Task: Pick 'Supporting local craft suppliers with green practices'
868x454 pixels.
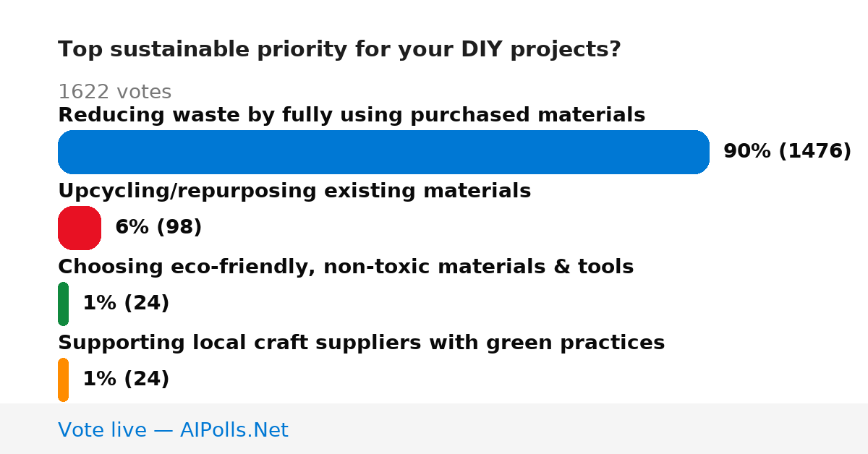Action: (x=361, y=343)
